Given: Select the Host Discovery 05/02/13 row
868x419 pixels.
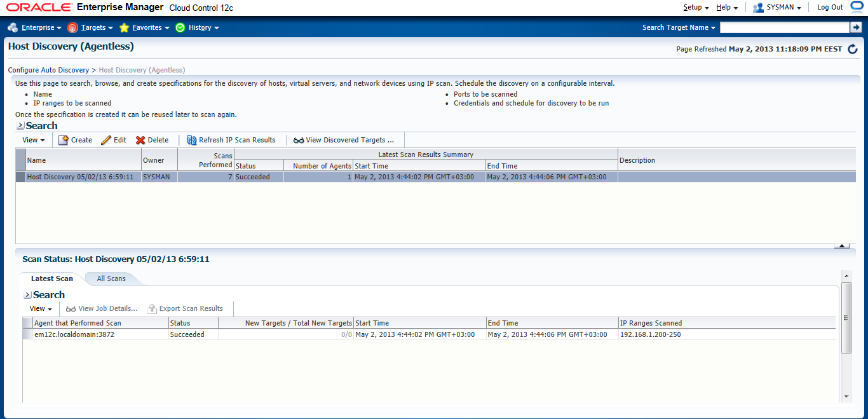Looking at the screenshot, I should point(80,177).
